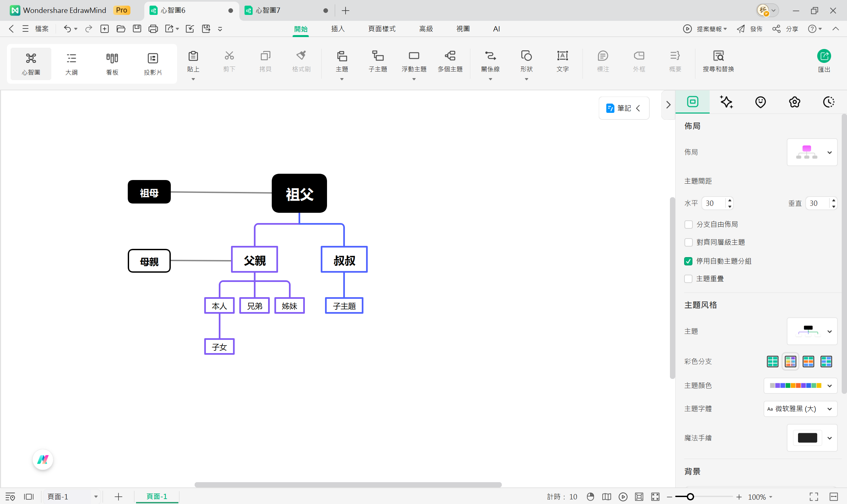
Task: Click the green 匯出 export icon
Action: coord(823,56)
